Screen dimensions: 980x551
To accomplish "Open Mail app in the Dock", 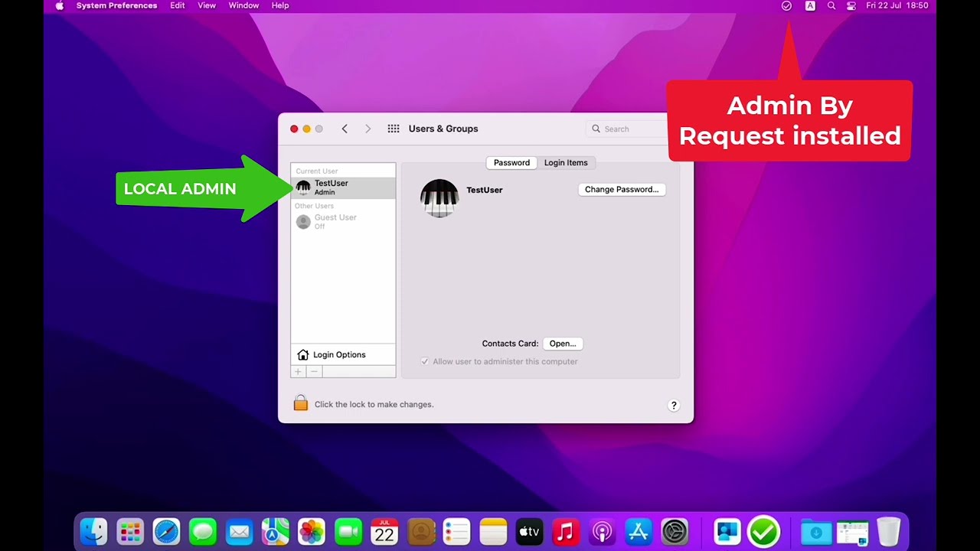I will coord(239,531).
